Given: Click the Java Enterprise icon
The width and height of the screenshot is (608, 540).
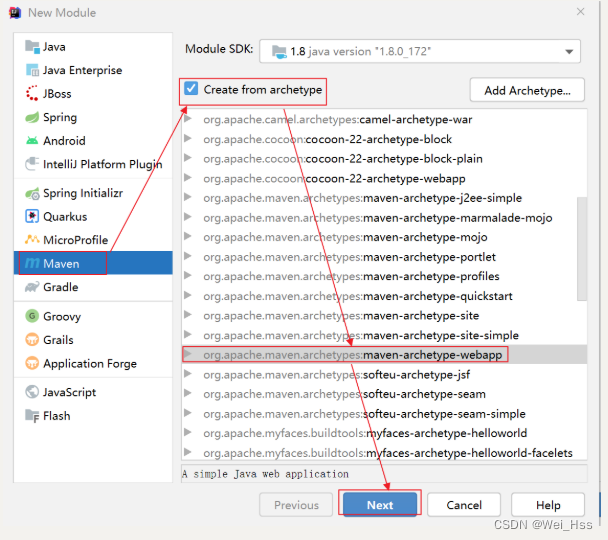Looking at the screenshot, I should pyautogui.click(x=32, y=70).
